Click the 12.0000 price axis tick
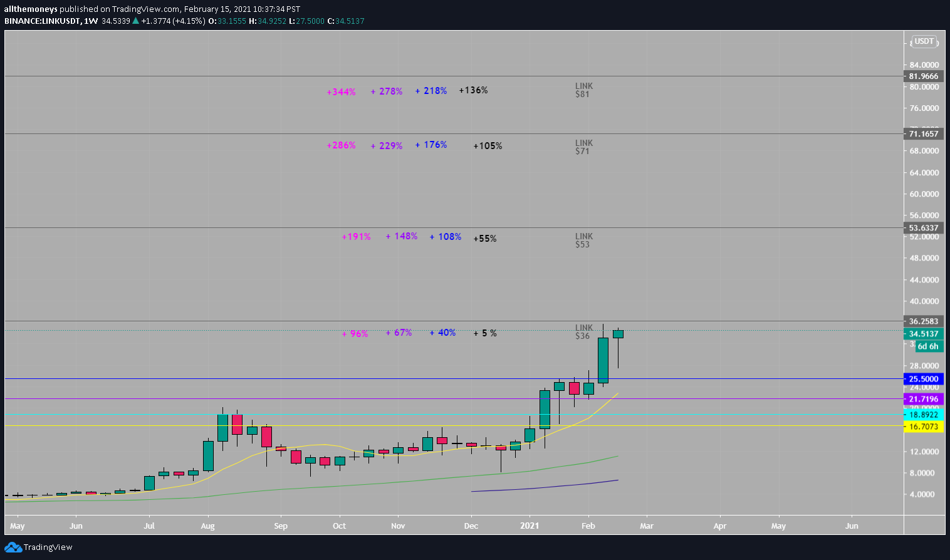This screenshot has width=950, height=560. tap(924, 452)
